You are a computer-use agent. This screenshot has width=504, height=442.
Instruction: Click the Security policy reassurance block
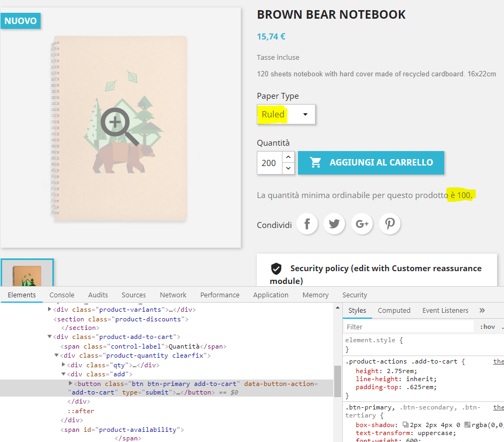pyautogui.click(x=377, y=270)
